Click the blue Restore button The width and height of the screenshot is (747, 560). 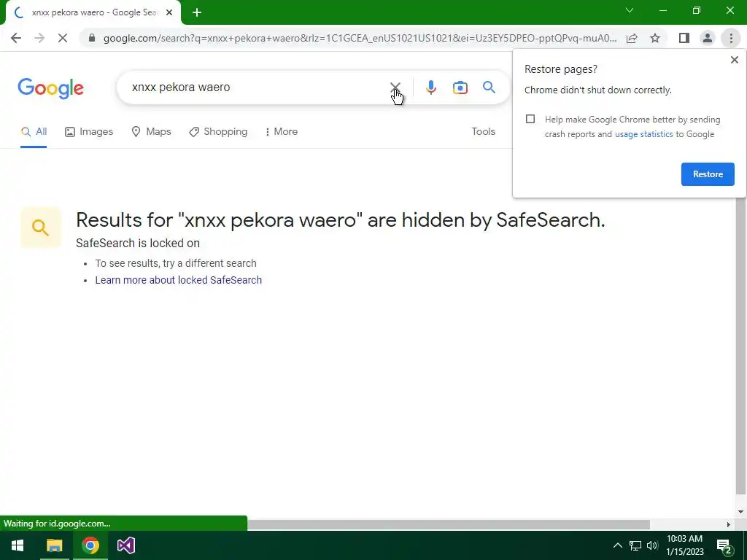(x=708, y=174)
